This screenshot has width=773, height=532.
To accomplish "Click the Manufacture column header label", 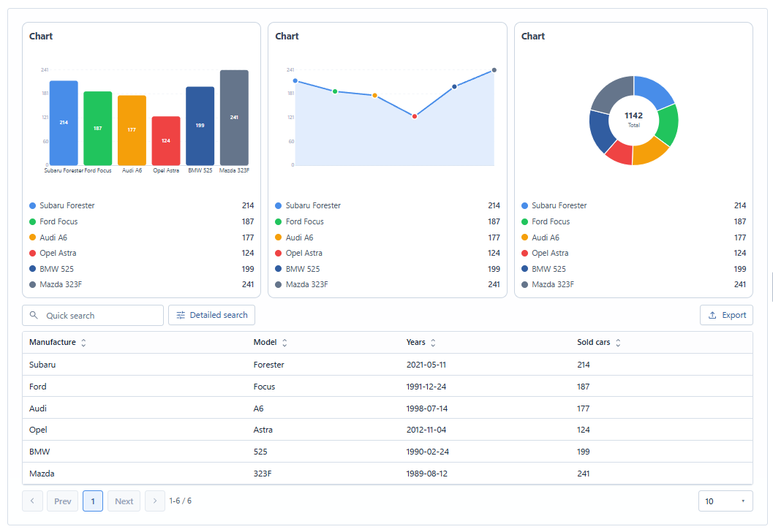I will click(52, 342).
